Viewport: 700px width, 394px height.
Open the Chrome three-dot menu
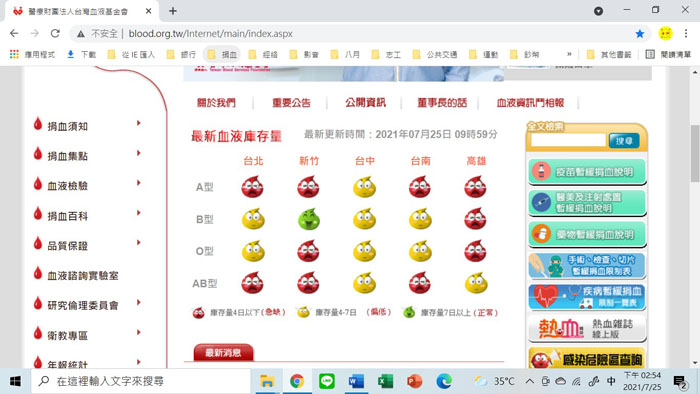686,33
